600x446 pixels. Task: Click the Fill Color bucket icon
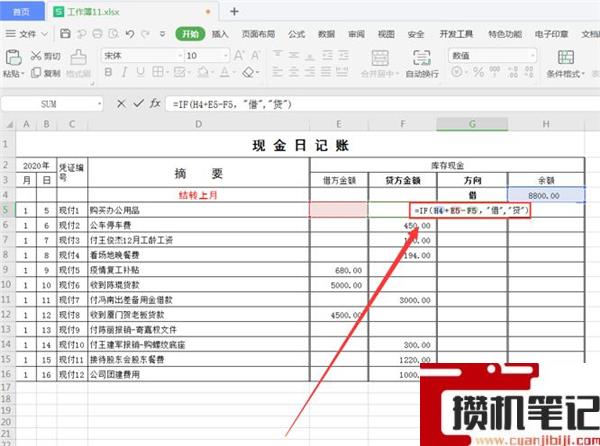coord(203,72)
